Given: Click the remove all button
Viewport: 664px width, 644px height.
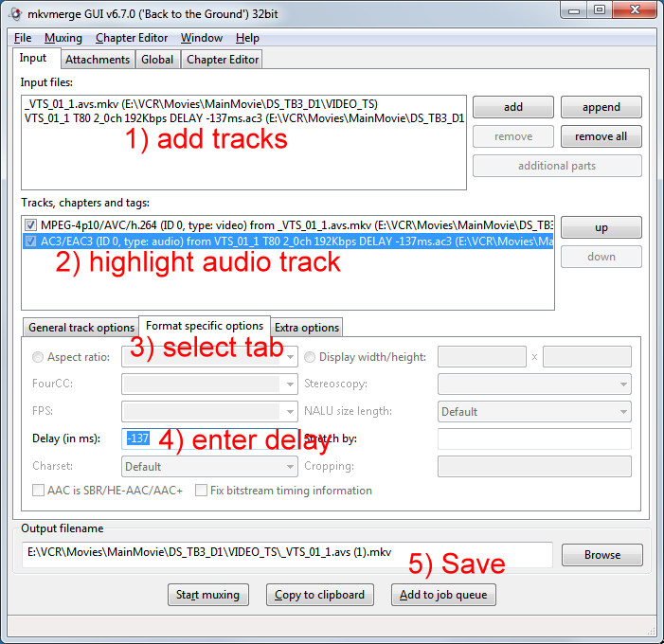Looking at the screenshot, I should click(601, 136).
